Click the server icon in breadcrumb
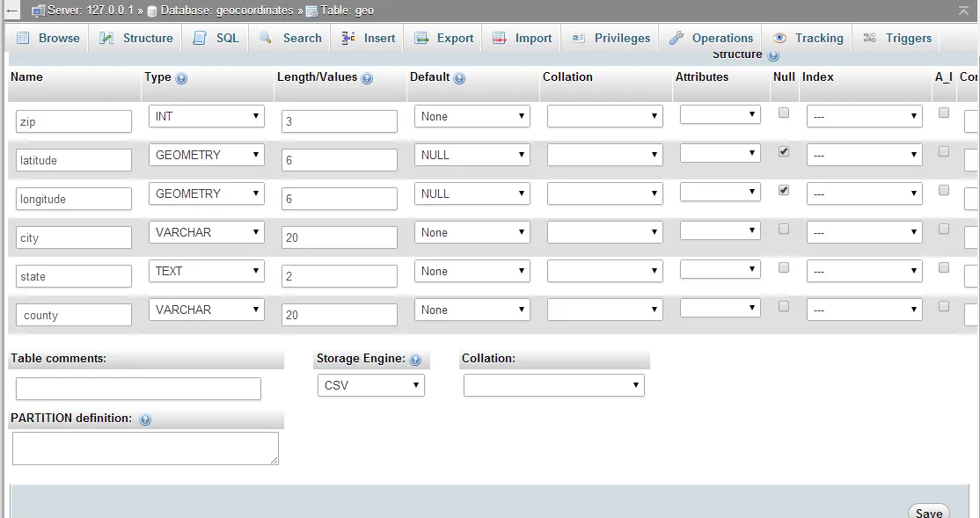This screenshot has width=980, height=518. 38,11
